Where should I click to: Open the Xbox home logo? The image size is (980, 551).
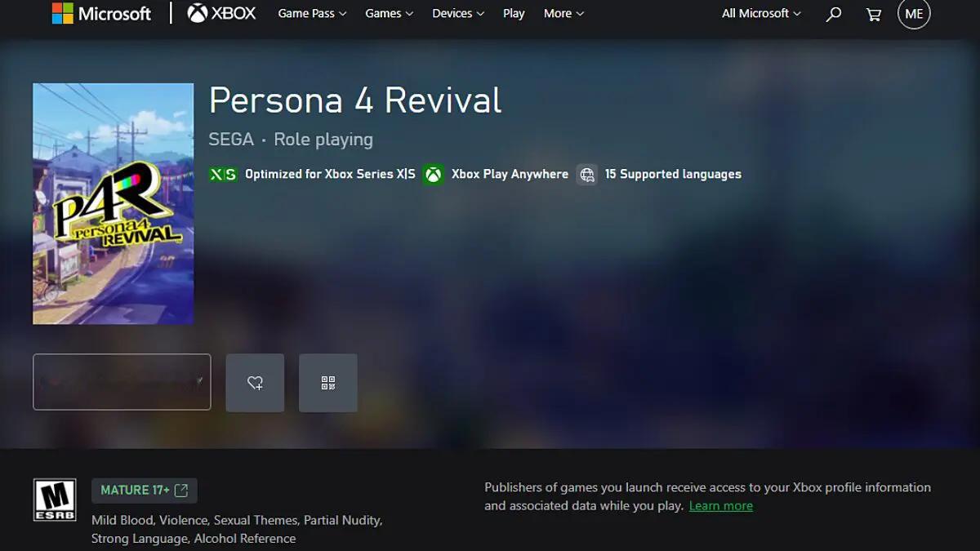tap(221, 13)
